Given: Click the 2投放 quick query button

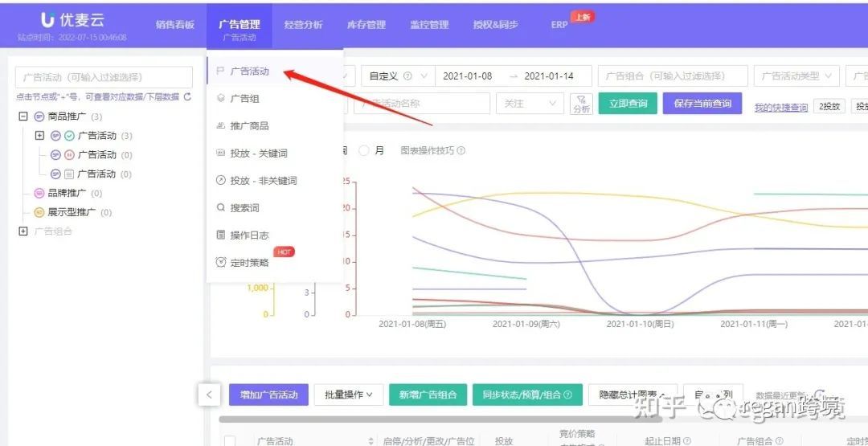Looking at the screenshot, I should click(x=829, y=107).
